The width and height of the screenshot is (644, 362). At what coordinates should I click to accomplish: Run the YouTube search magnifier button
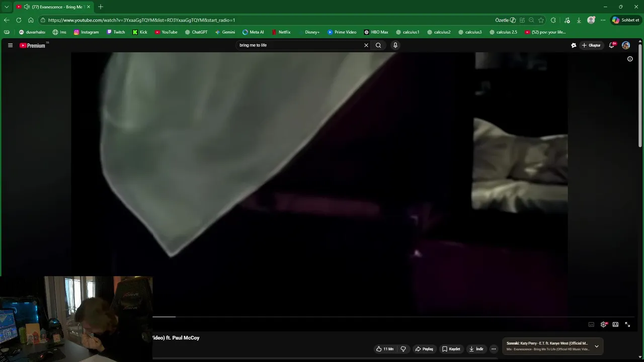[378, 45]
